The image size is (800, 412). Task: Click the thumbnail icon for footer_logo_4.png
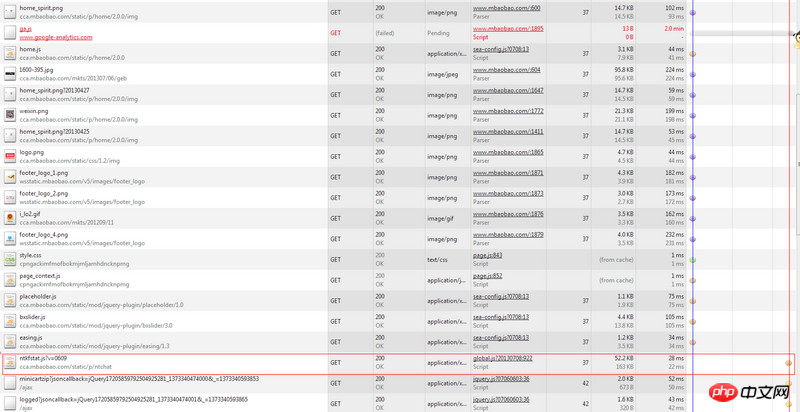[10, 239]
